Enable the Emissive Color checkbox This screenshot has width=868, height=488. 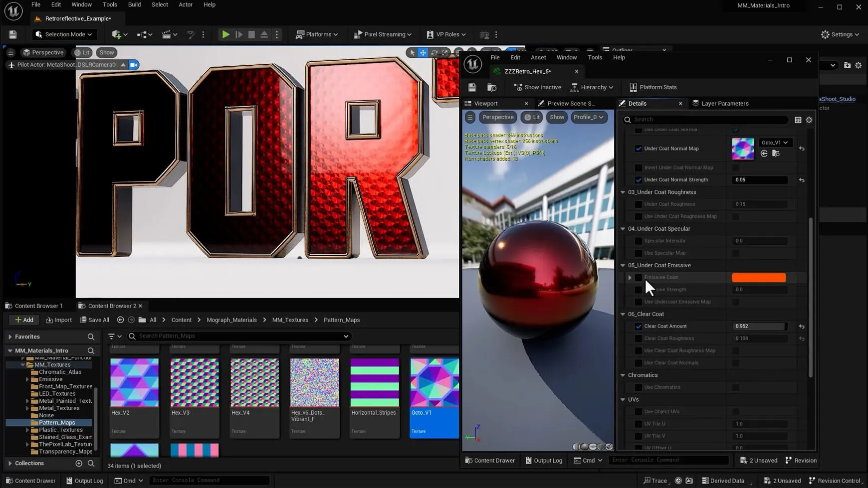tap(639, 278)
